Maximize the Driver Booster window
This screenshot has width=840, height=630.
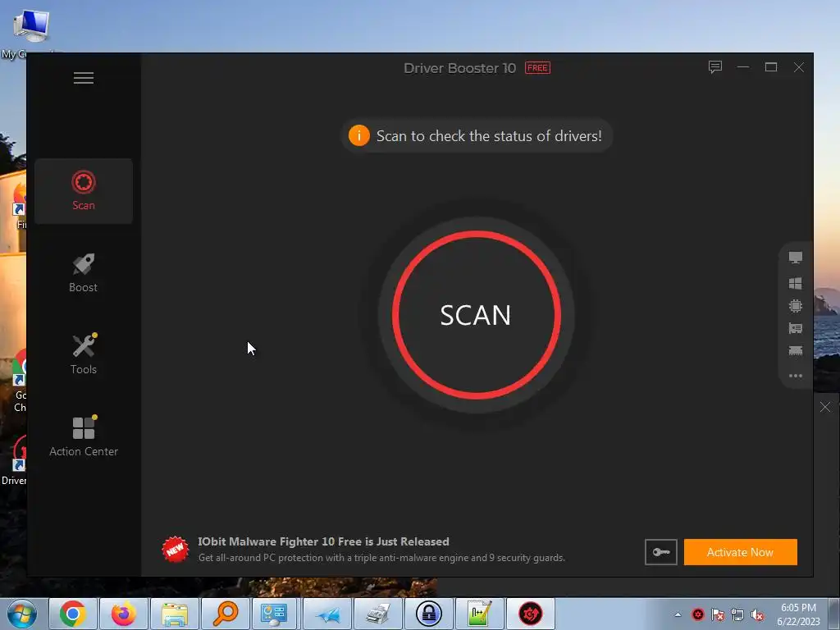[x=771, y=67]
